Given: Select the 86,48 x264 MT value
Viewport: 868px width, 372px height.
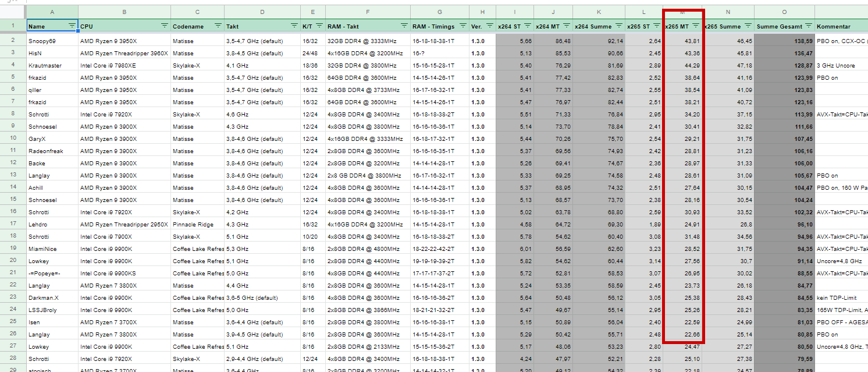Looking at the screenshot, I should [x=553, y=41].
